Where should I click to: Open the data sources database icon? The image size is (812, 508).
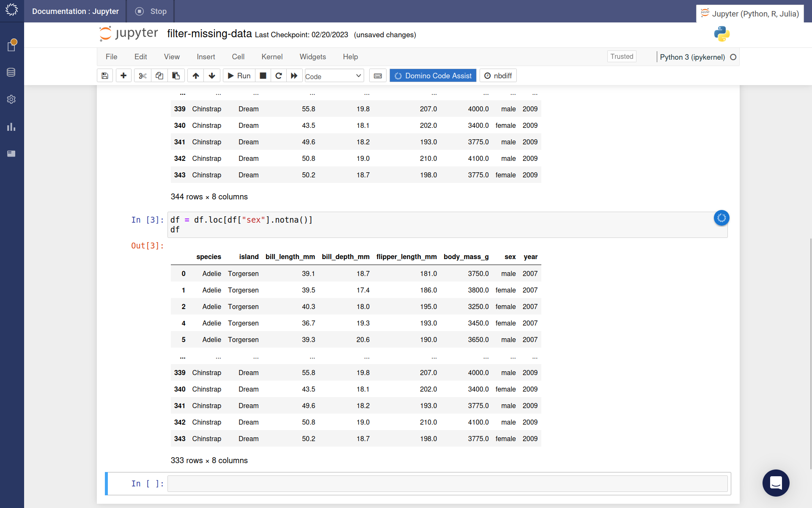pos(11,72)
